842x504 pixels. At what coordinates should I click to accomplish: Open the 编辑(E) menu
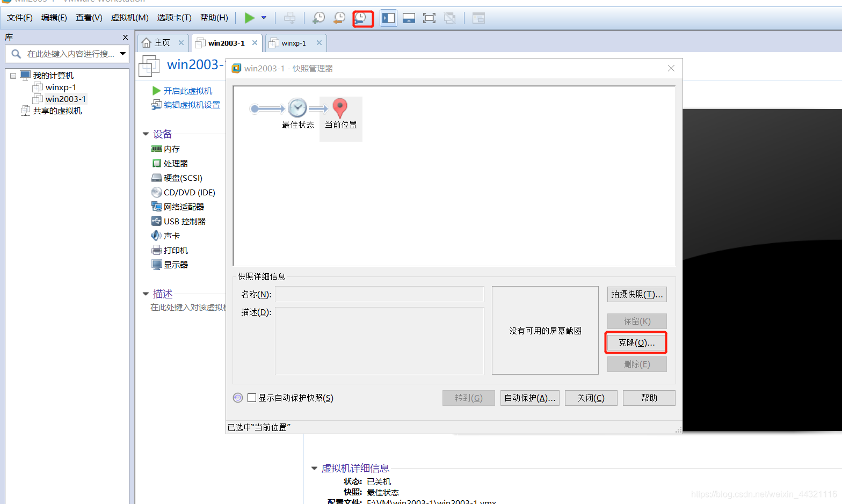point(54,18)
